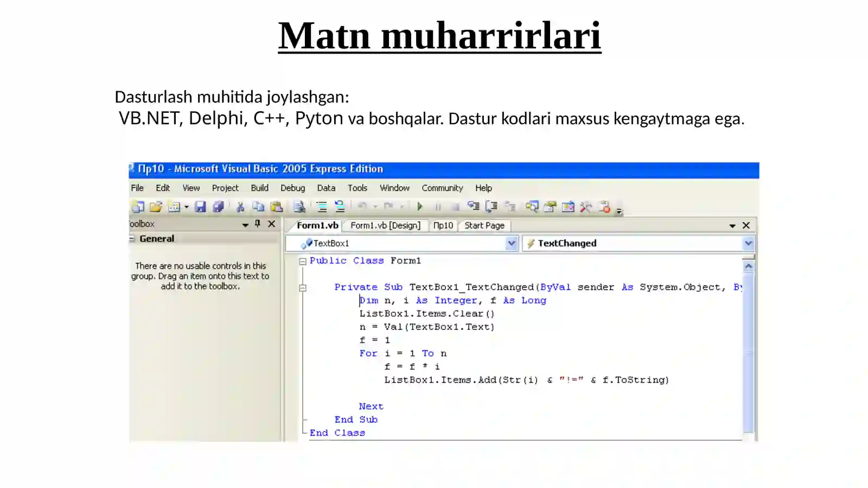Click the Undo arrow icon
Screen dimensions: 868x488
click(x=362, y=206)
